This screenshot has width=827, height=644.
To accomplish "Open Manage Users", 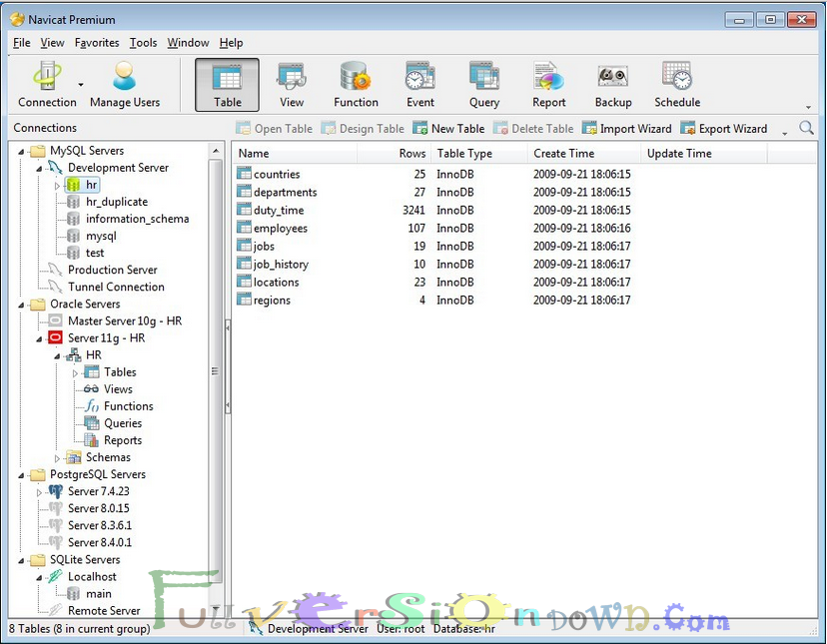I will click(x=125, y=85).
